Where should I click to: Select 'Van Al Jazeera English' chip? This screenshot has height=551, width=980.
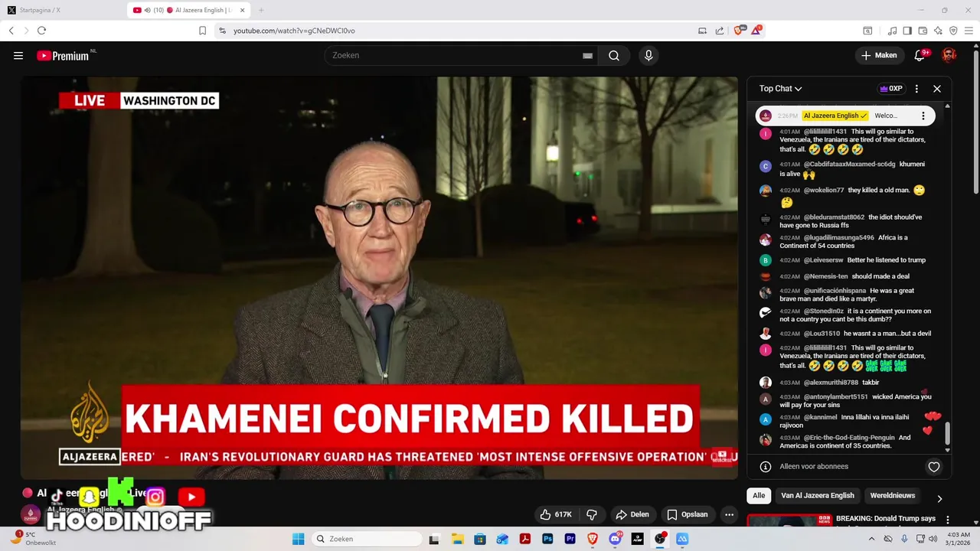[x=818, y=495]
